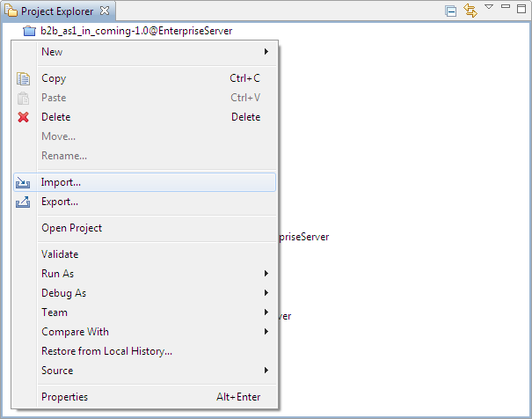The image size is (532, 419).
Task: Click the Copy icon in context menu
Action: (24, 78)
